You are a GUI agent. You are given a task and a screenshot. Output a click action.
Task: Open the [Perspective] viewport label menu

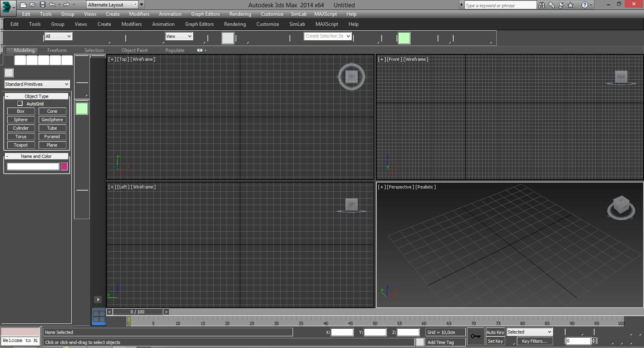(400, 187)
